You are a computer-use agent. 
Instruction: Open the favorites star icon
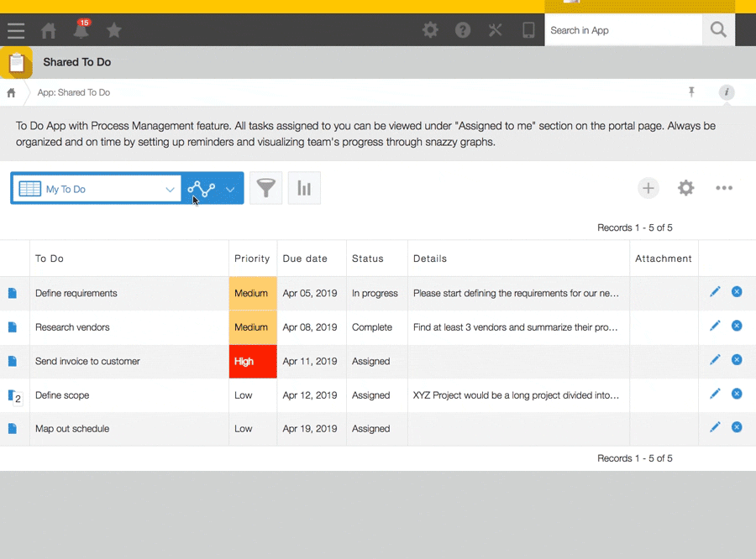[x=114, y=30]
